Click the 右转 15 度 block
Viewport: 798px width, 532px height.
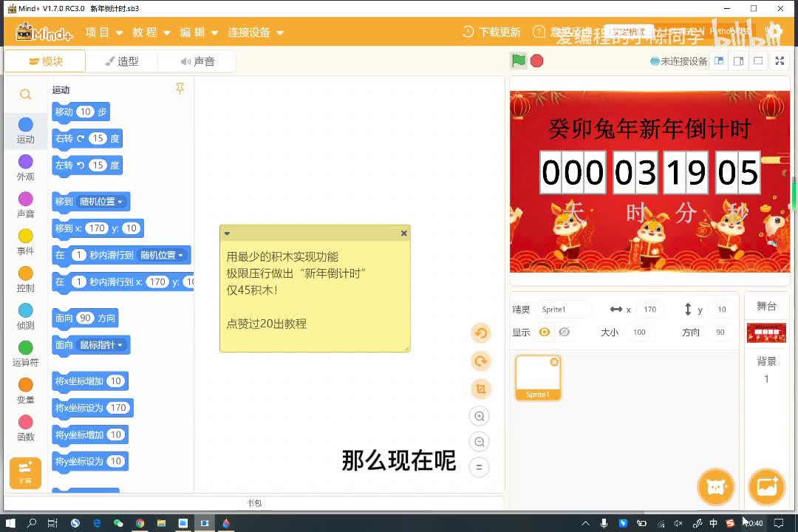point(87,138)
